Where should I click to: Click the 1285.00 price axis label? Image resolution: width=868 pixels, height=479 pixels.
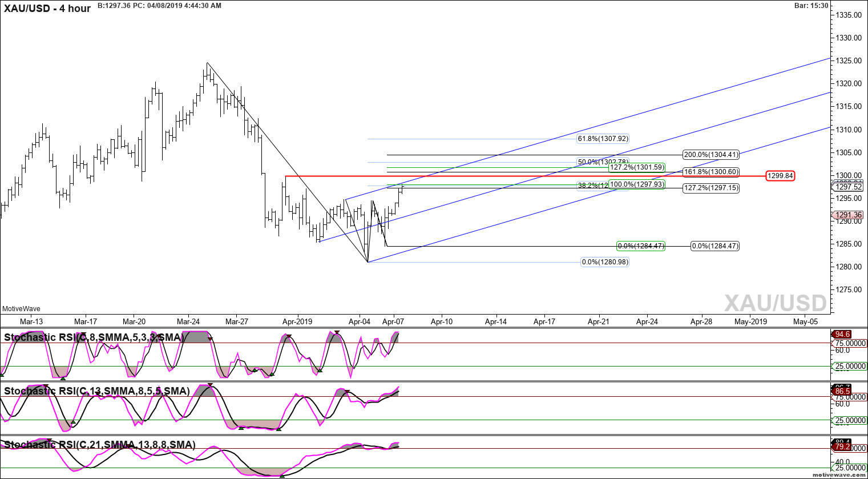[849, 244]
